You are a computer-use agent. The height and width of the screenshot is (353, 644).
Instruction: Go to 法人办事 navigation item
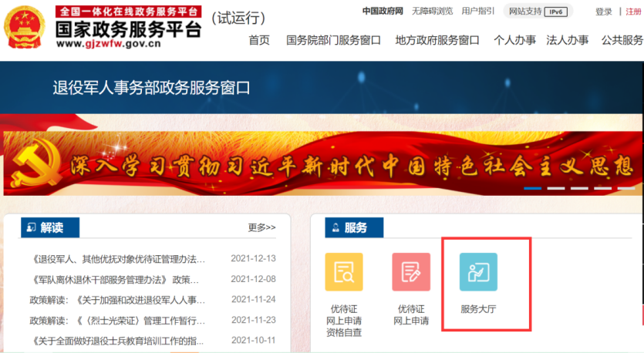[567, 40]
